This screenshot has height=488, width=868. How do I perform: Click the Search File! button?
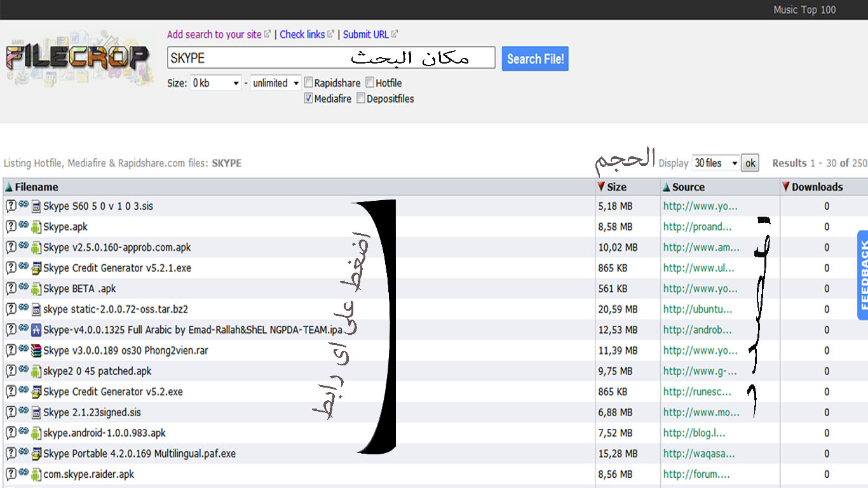(535, 58)
